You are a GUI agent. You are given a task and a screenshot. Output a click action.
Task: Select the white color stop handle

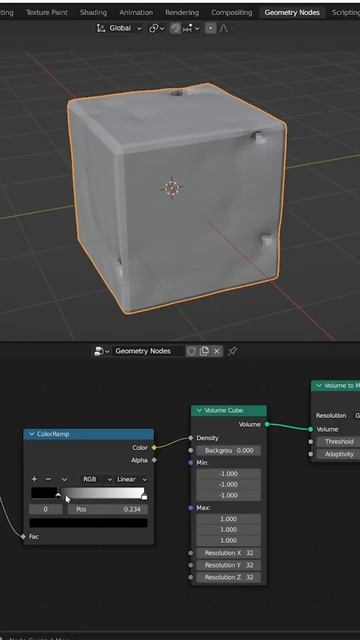coord(144,496)
